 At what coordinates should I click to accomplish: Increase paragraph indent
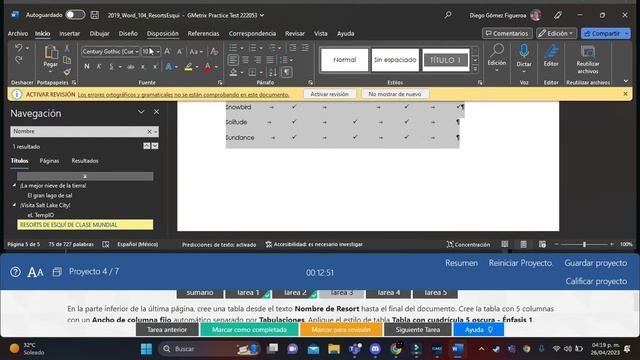[305, 48]
